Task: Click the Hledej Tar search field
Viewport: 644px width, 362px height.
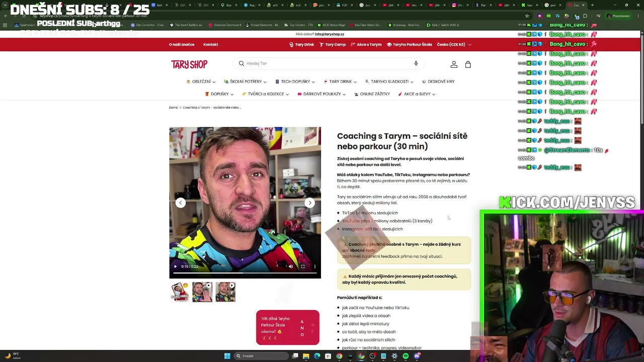Action: [329, 63]
